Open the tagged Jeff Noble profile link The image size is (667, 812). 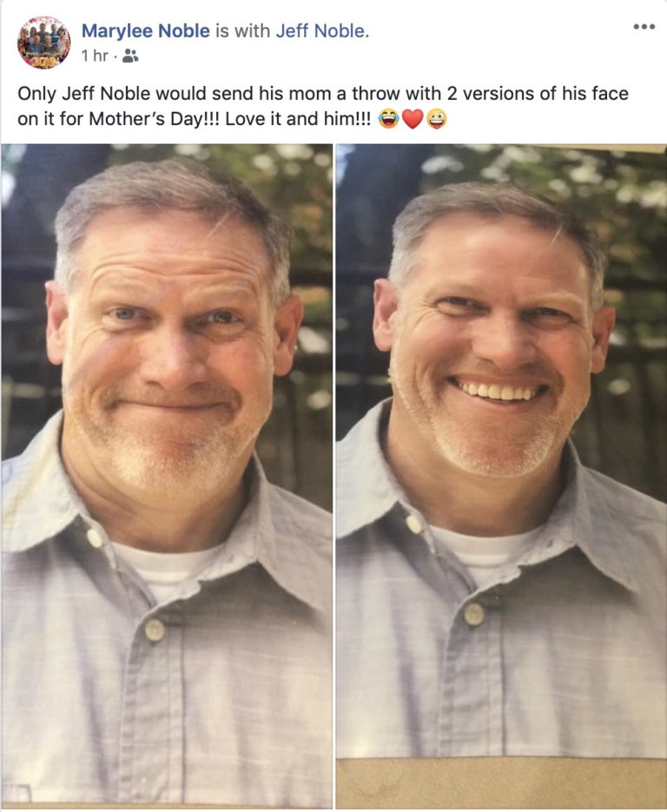click(x=320, y=31)
